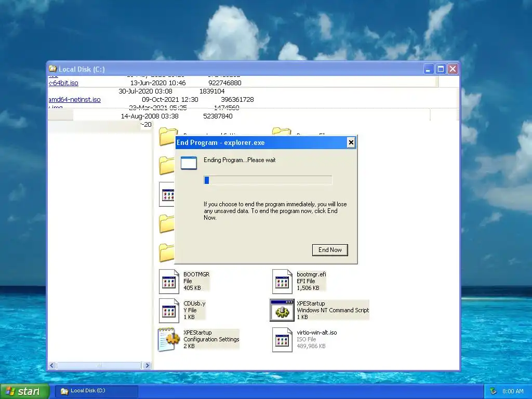The width and height of the screenshot is (532, 399).
Task: Maximize the Local Disk (C:) window
Action: tap(441, 69)
